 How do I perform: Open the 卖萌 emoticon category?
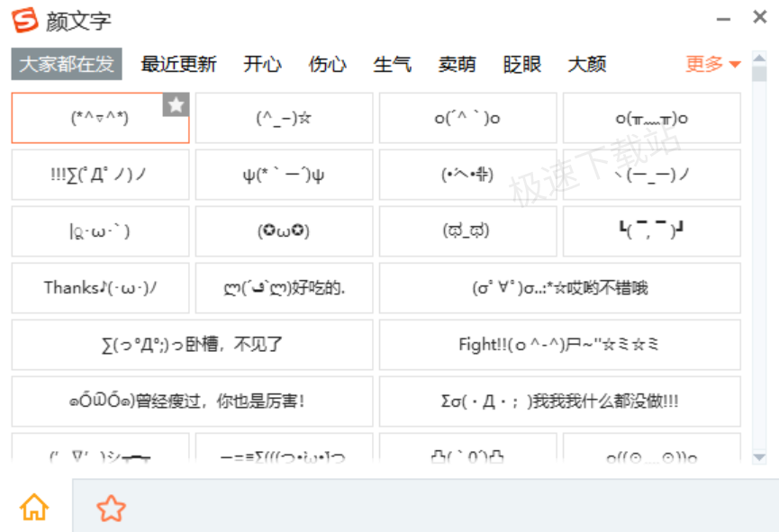pos(457,64)
